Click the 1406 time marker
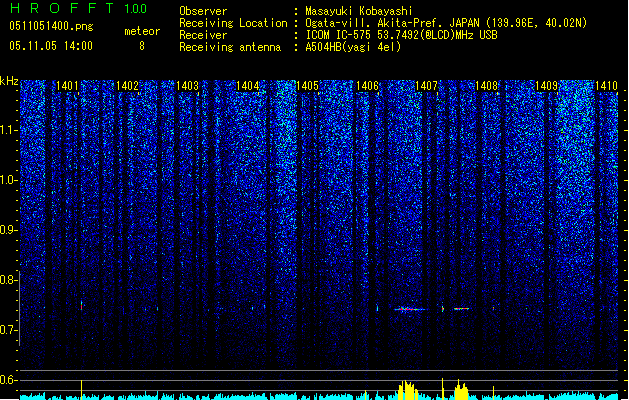The image size is (629, 400). (x=367, y=86)
